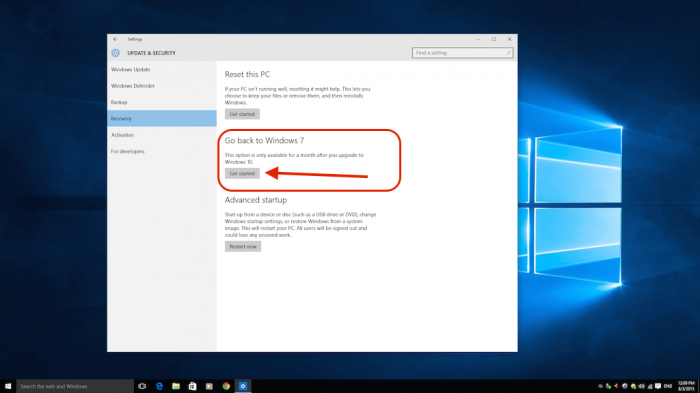Click the UPDATE & SECURITY title text
This screenshot has width=700, height=393.
(151, 53)
